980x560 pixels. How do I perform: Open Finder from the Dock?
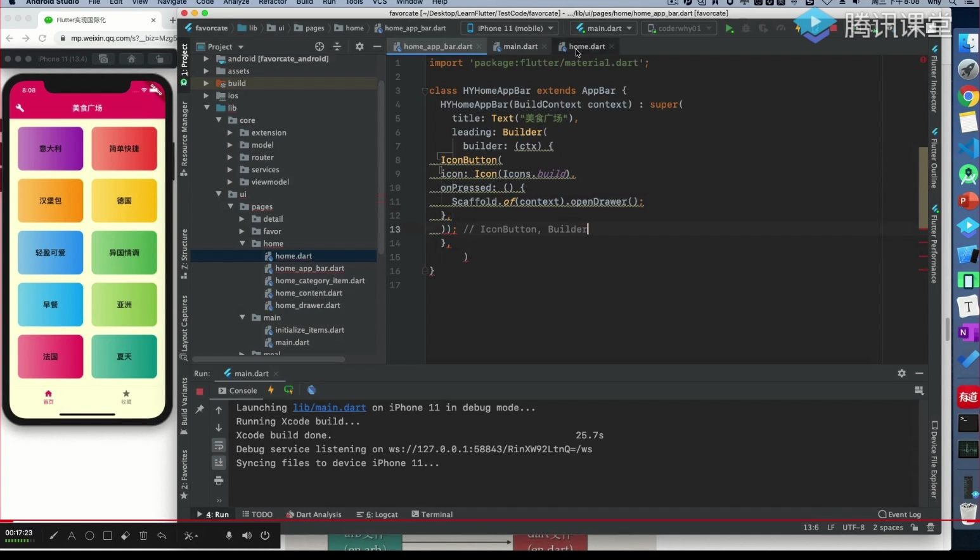tap(968, 43)
